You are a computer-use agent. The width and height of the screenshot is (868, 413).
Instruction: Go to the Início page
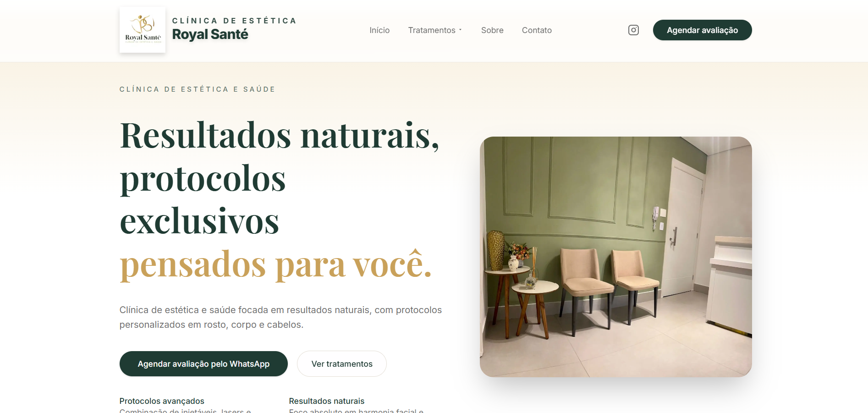pyautogui.click(x=379, y=30)
